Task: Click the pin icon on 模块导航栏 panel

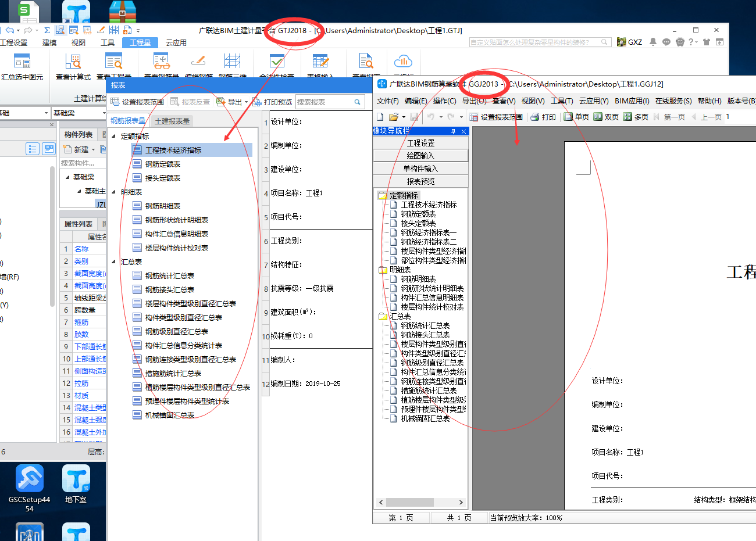Action: (453, 131)
